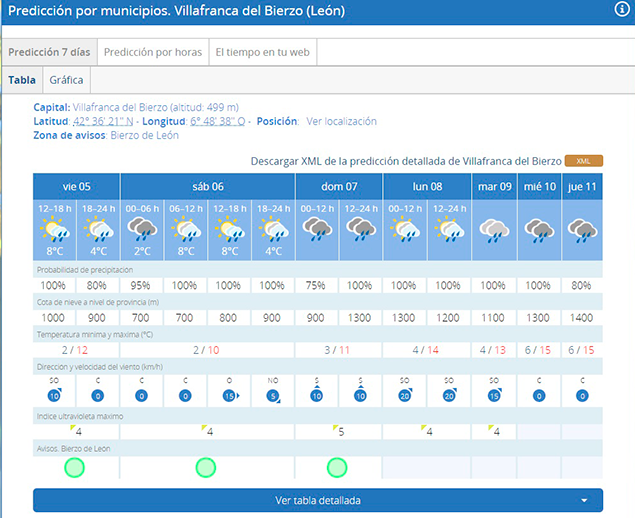Open the Bierzo de León warnings link

pos(144,135)
